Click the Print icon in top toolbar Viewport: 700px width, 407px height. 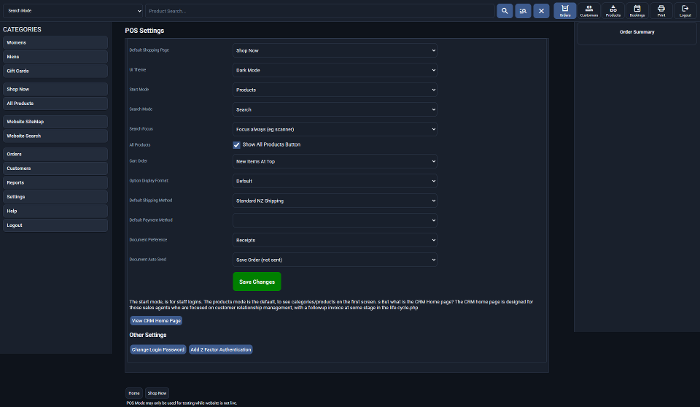661,11
